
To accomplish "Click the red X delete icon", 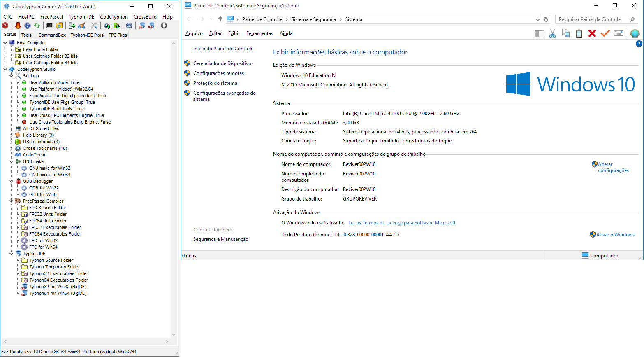I will [x=592, y=33].
